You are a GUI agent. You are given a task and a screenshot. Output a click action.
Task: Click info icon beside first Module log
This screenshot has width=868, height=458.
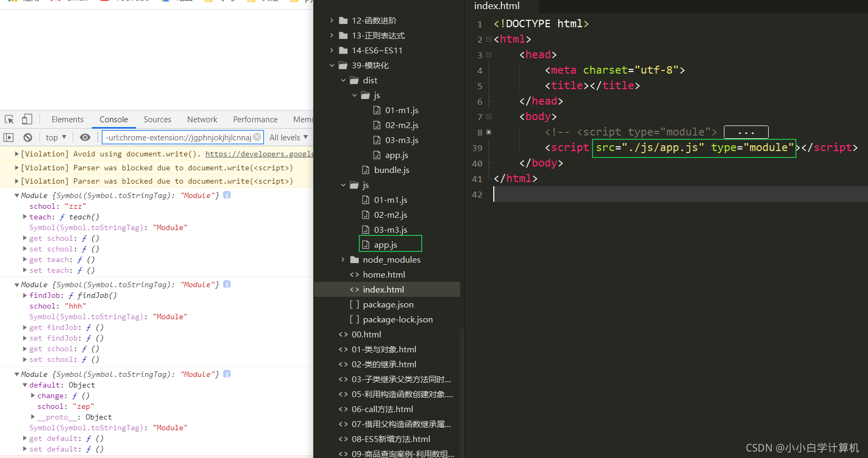tap(227, 195)
